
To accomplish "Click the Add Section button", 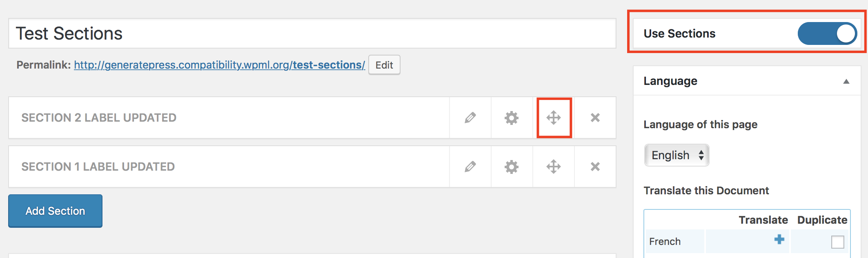I will pos(55,211).
